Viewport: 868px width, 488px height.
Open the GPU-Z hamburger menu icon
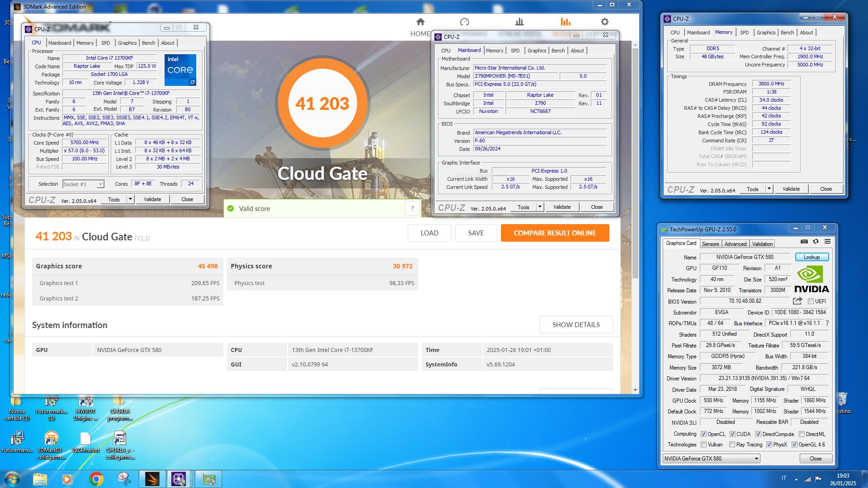click(827, 241)
